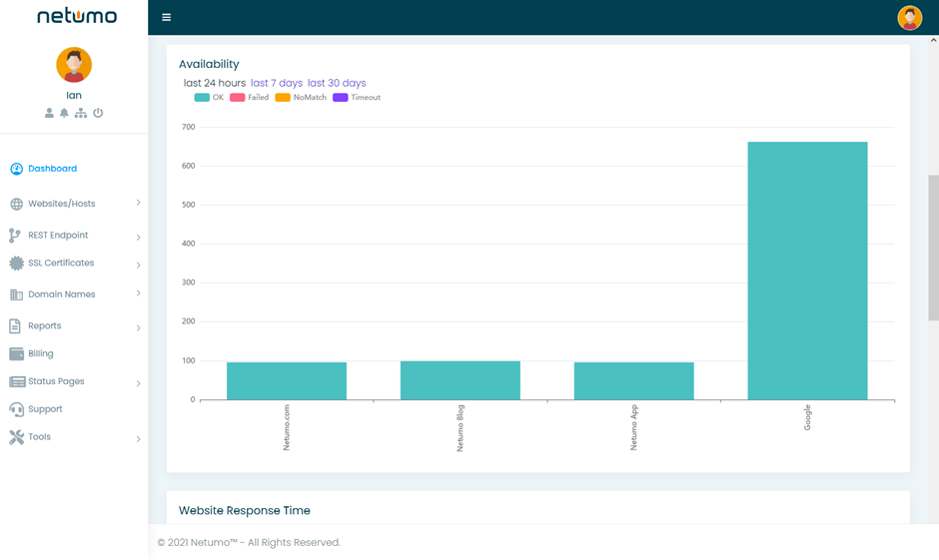Select the last 24 hours range
Screen dimensions: 939x560
coord(215,83)
